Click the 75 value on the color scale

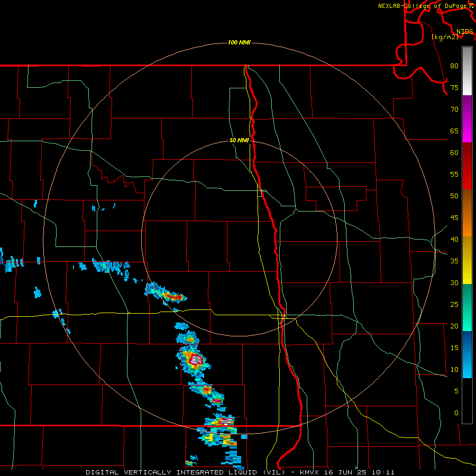point(454,88)
